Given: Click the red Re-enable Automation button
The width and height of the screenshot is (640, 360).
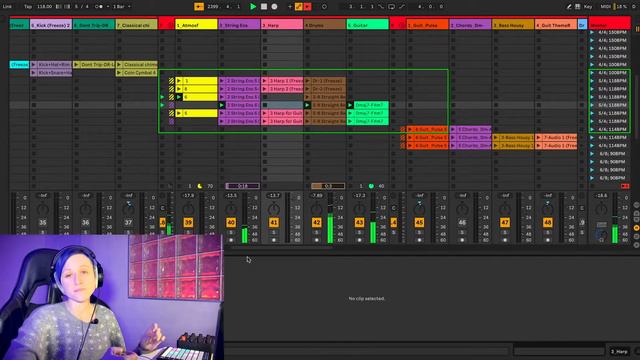Looking at the screenshot, I should tap(307, 7).
